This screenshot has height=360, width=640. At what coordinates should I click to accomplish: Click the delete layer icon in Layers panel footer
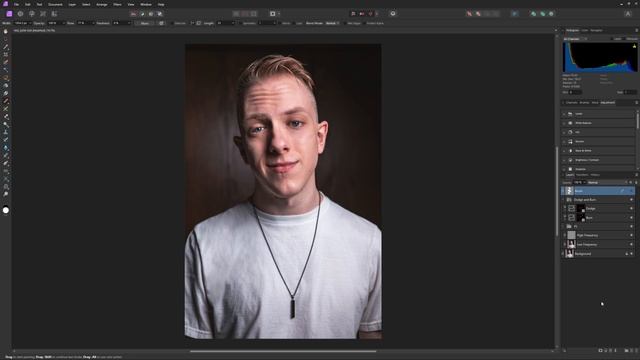point(636,351)
